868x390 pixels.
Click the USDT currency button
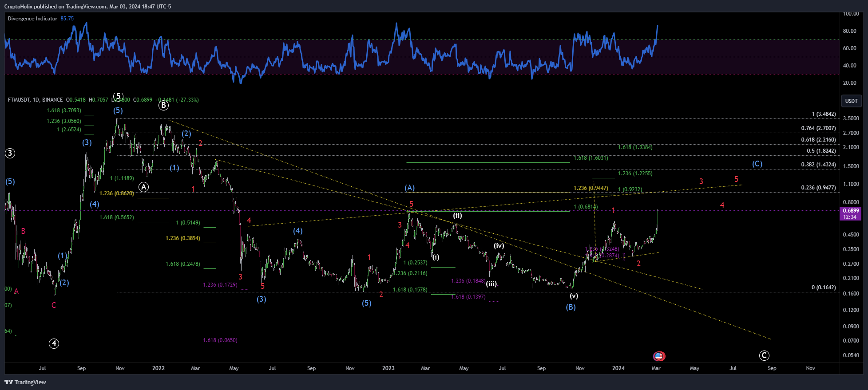851,101
